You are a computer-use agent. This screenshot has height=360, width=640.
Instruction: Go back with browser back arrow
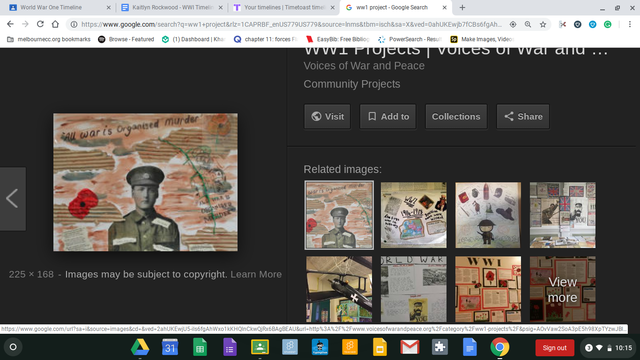pos(10,24)
